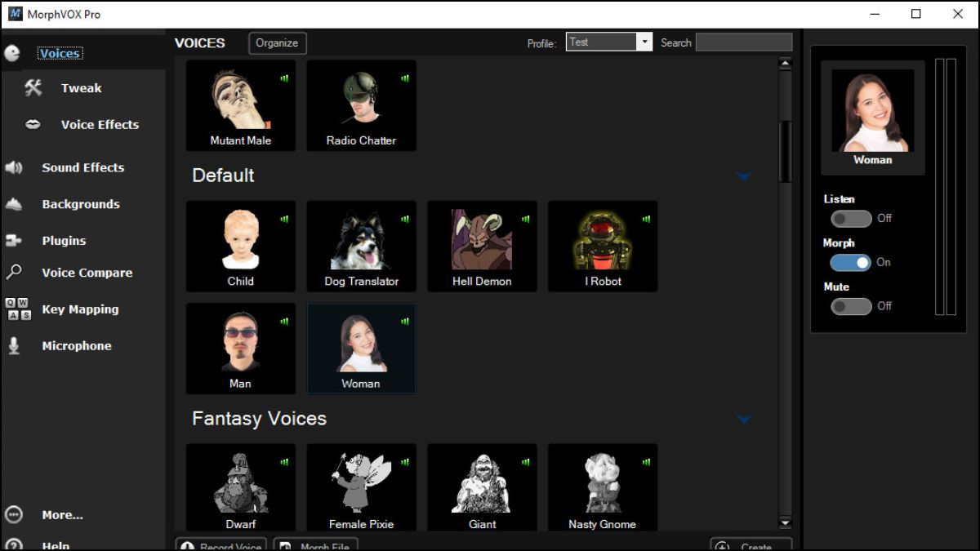This screenshot has height=551, width=980.
Task: Click the signal bars icon on Dwarf tile
Action: (285, 462)
